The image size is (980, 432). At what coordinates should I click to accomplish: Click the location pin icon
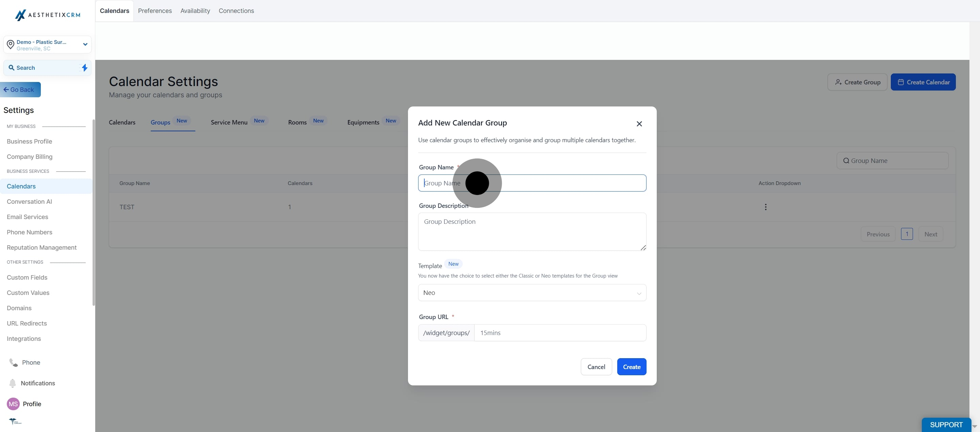[x=11, y=45]
